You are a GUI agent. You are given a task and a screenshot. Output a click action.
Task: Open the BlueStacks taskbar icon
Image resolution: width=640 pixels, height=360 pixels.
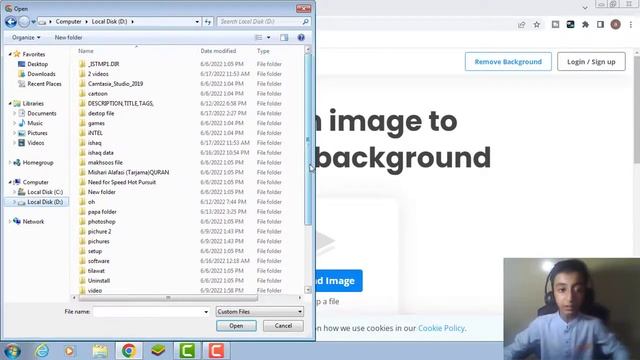tap(158, 351)
